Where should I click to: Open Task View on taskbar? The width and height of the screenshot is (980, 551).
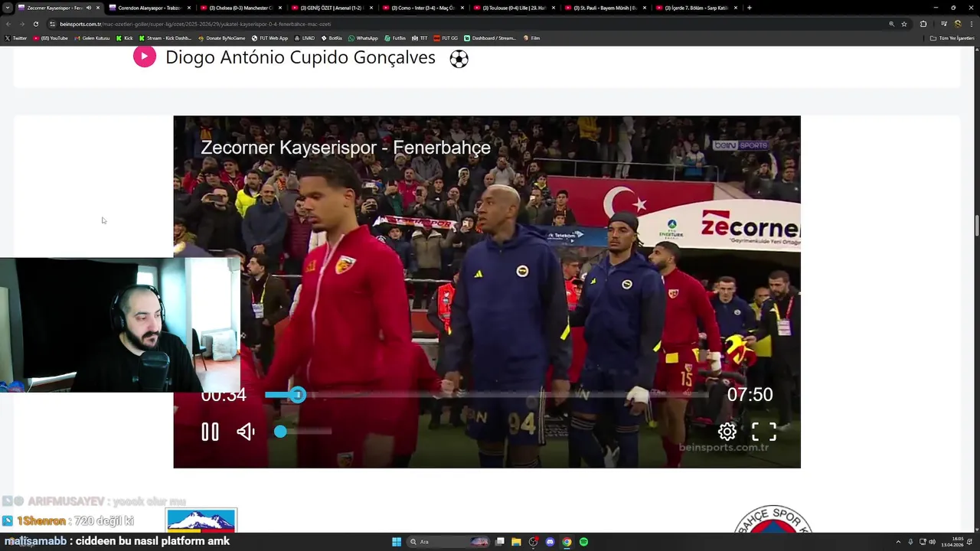[500, 542]
